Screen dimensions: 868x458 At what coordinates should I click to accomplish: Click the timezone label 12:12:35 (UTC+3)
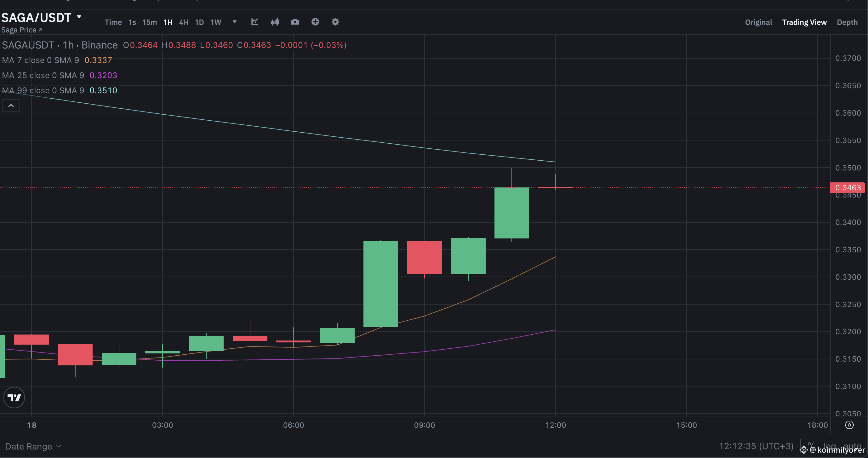click(756, 446)
